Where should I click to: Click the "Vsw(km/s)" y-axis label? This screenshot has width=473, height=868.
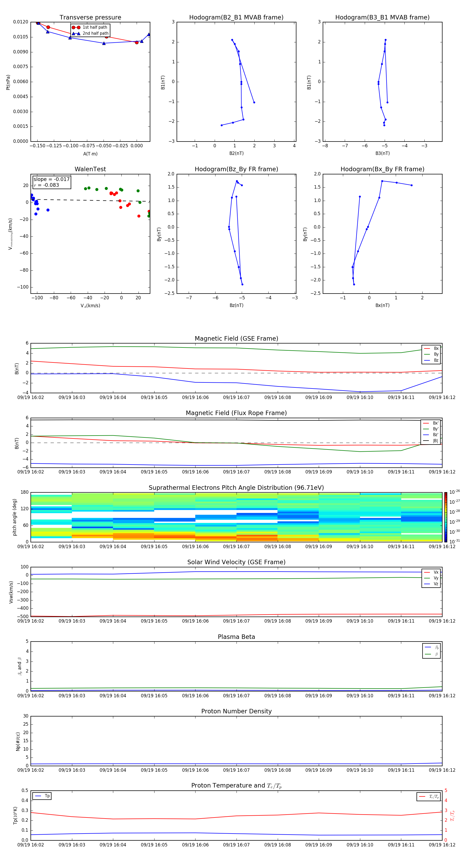coord(11,592)
